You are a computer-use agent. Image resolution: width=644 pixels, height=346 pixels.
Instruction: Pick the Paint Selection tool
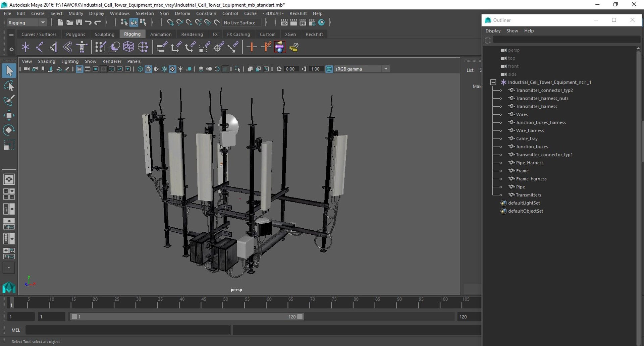[x=9, y=100]
